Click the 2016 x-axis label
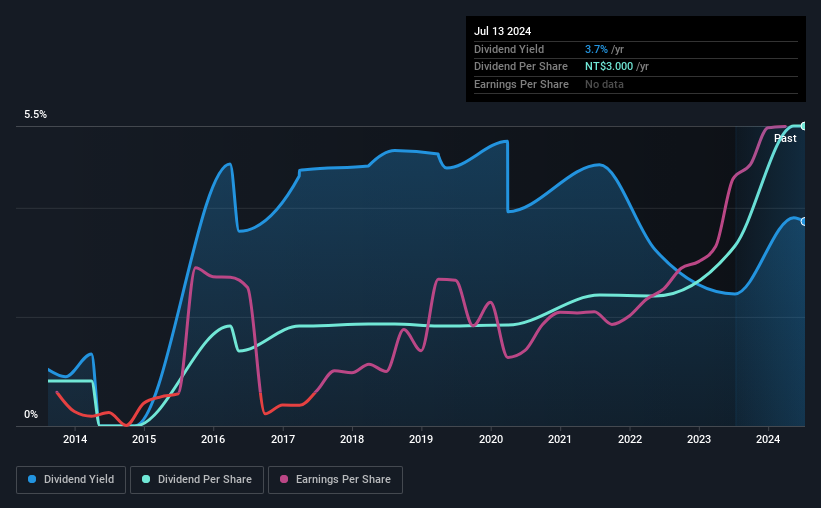Viewport: 821px width, 508px height. pos(213,439)
